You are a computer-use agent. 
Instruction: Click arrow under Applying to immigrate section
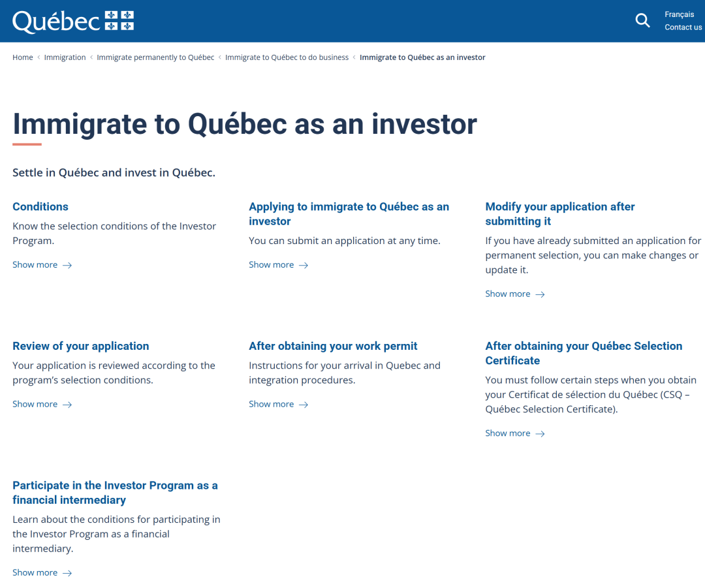pyautogui.click(x=304, y=265)
